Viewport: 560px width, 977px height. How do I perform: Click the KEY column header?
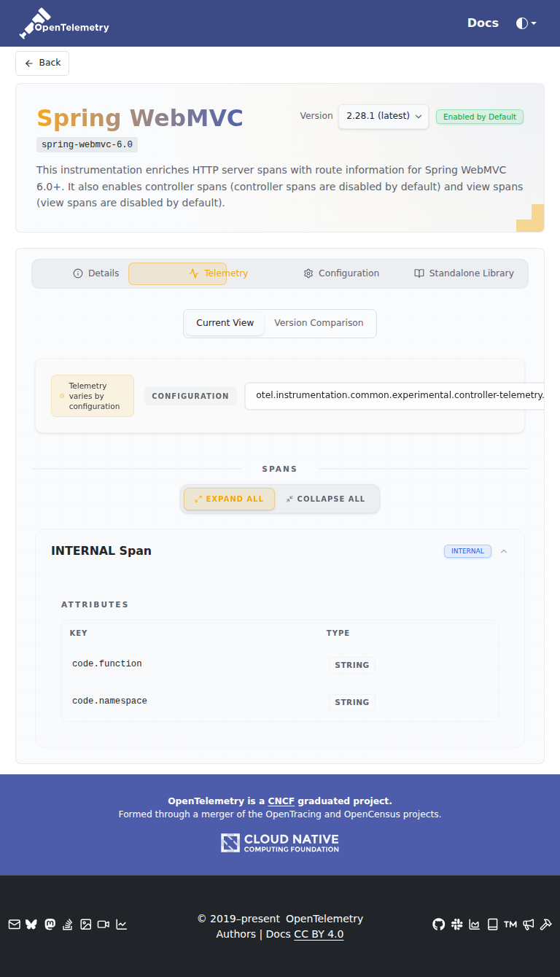(x=78, y=633)
